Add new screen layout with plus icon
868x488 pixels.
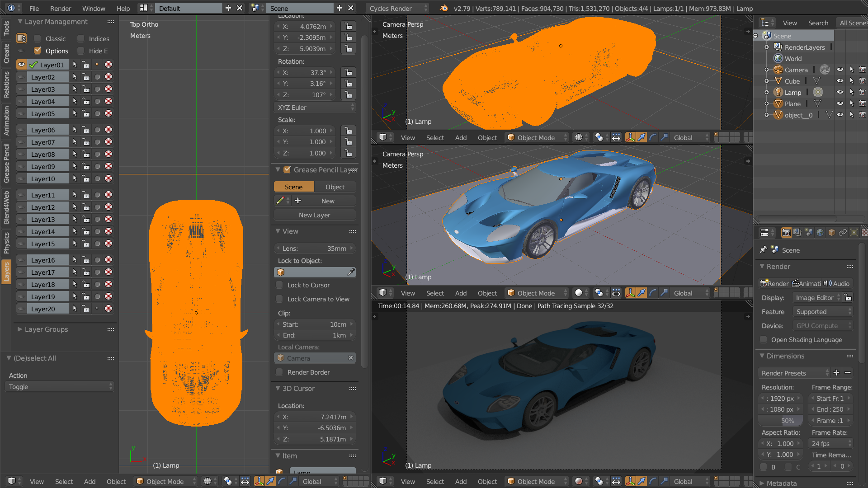[x=228, y=8]
